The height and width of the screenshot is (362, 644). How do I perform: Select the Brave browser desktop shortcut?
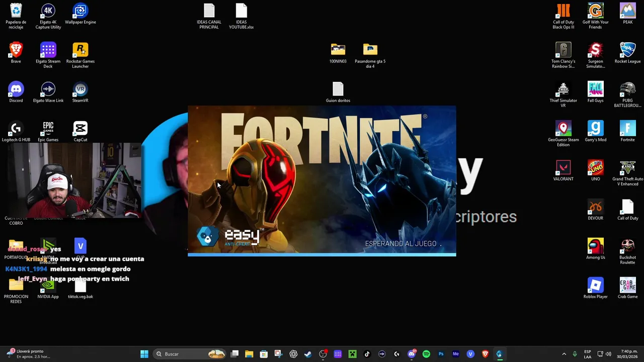click(16, 53)
